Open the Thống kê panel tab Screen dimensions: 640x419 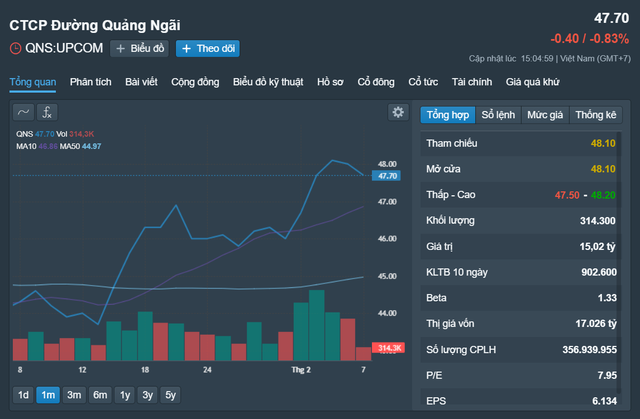596,115
